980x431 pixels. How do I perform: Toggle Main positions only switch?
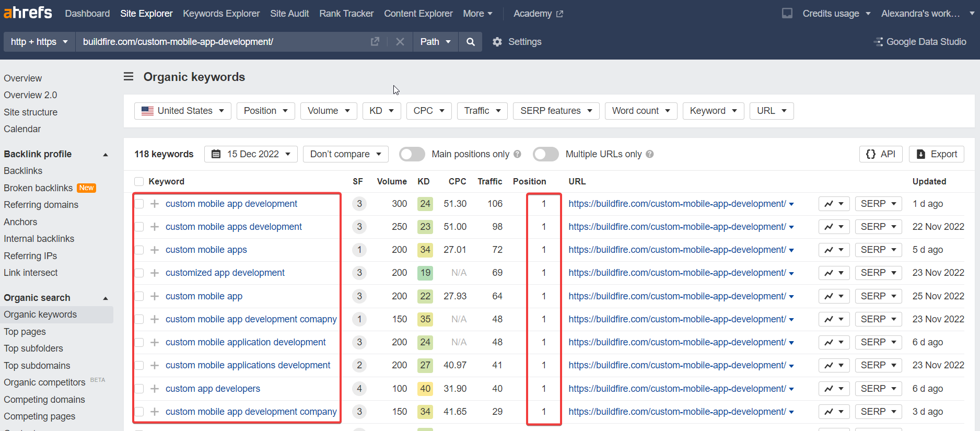point(412,154)
